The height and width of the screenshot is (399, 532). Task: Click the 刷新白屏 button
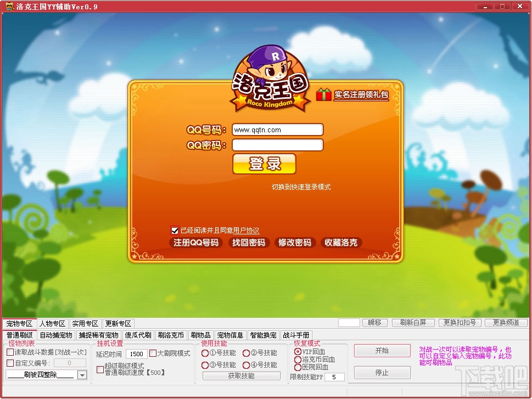tap(413, 323)
